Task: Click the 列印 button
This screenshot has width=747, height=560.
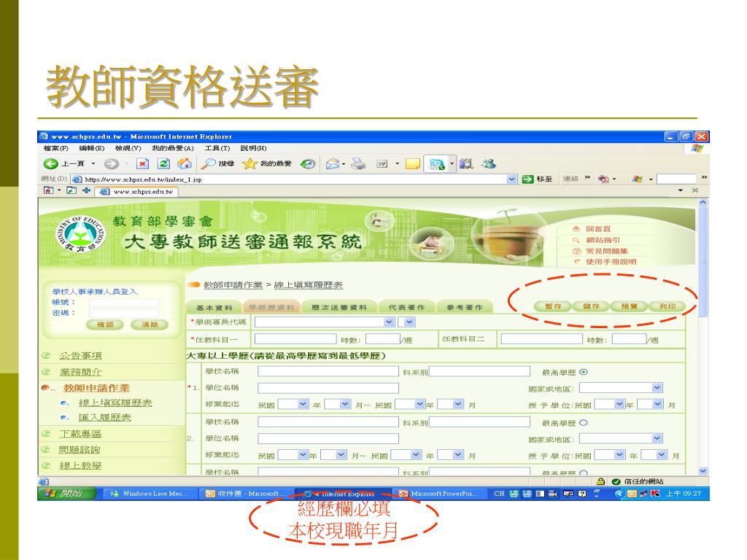Action: click(667, 306)
